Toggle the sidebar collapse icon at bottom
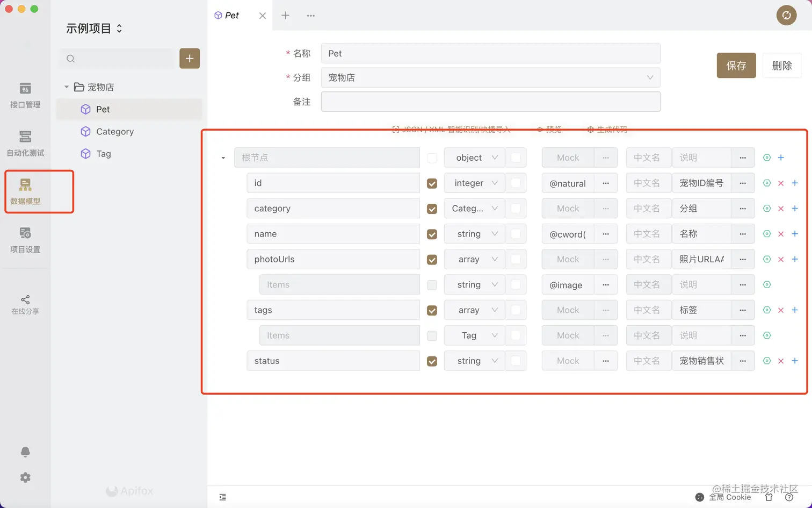 (x=223, y=497)
